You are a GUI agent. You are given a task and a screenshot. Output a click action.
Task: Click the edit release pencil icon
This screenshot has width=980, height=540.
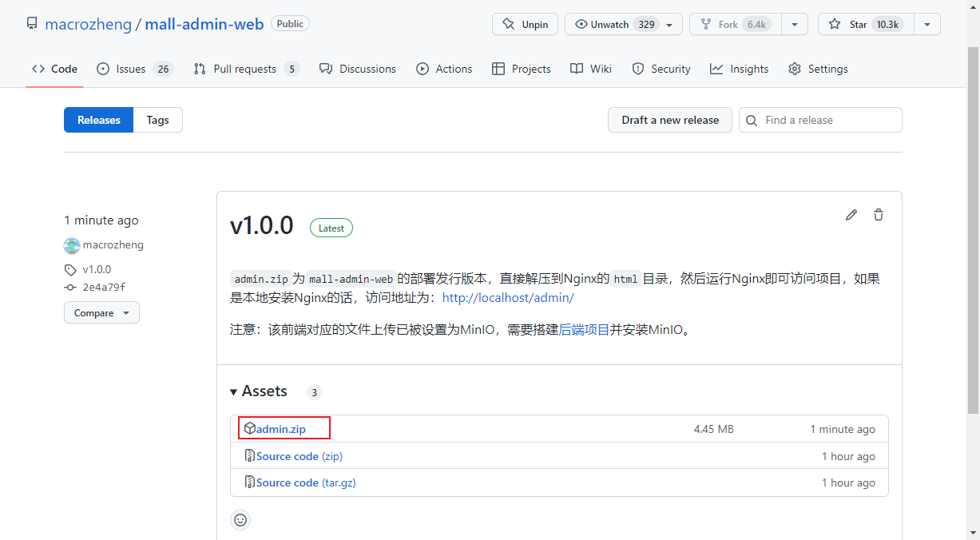[x=851, y=215]
